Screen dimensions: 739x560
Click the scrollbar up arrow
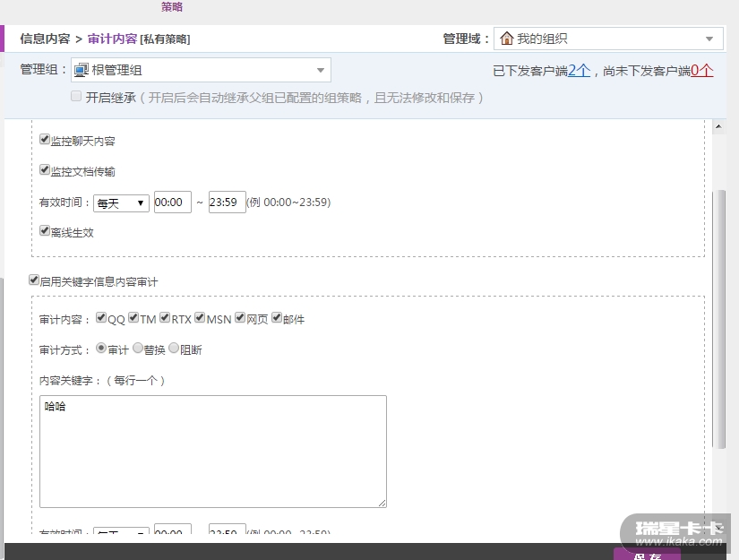pyautogui.click(x=718, y=126)
